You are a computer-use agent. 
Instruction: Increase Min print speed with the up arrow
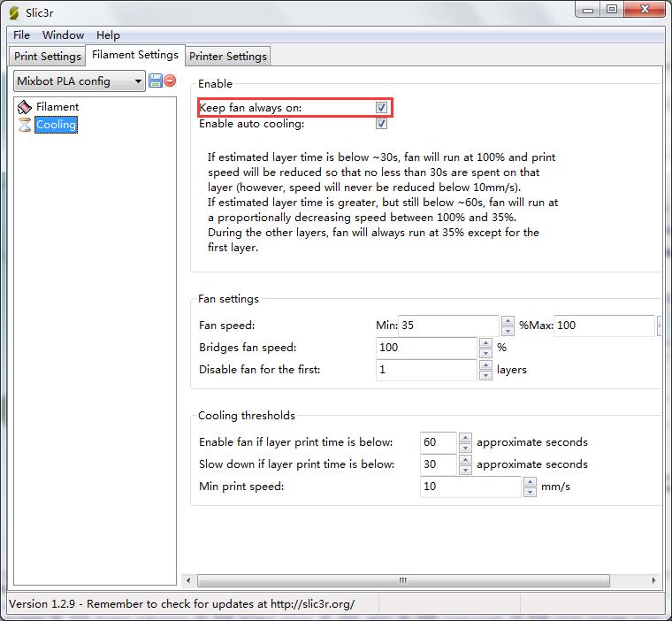(531, 482)
